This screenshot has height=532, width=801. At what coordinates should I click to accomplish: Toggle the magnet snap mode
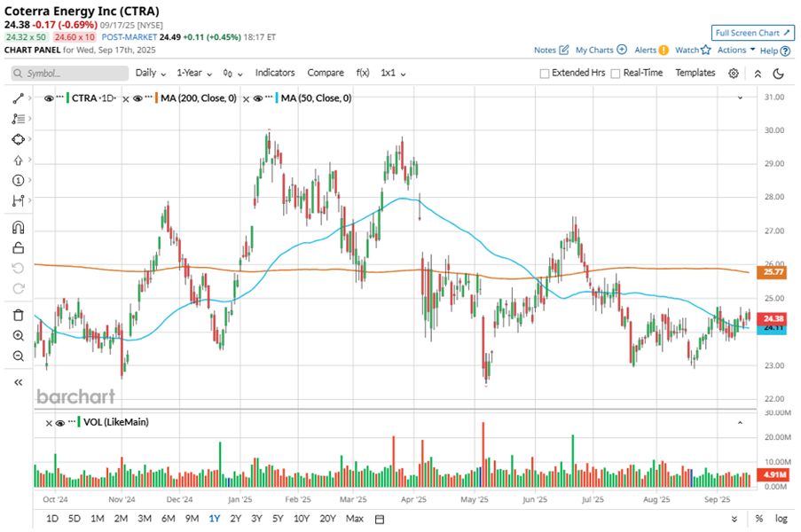(x=19, y=227)
